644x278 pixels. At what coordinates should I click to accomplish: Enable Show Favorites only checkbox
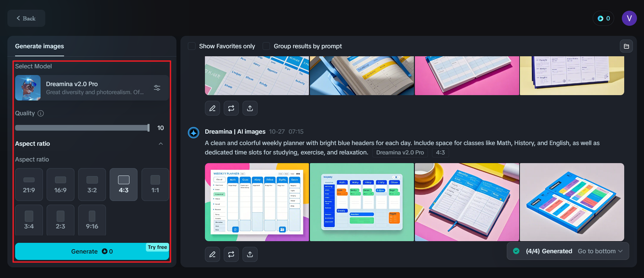pos(192,46)
